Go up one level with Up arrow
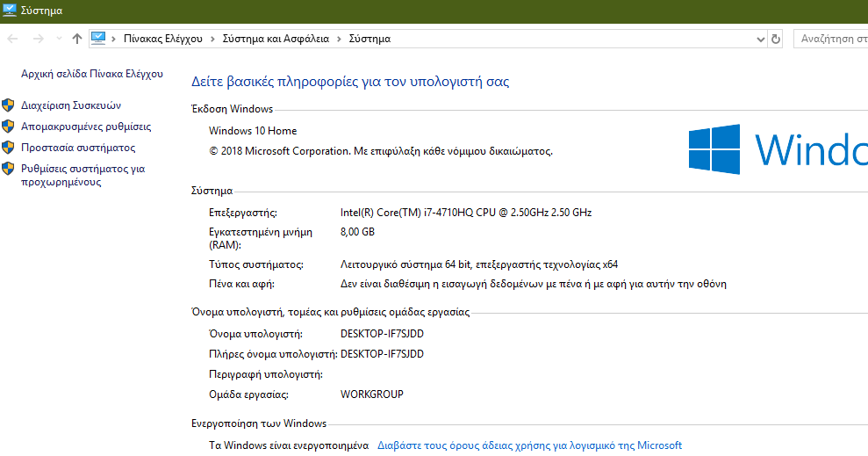Viewport: 868px width, 456px height. [x=77, y=39]
